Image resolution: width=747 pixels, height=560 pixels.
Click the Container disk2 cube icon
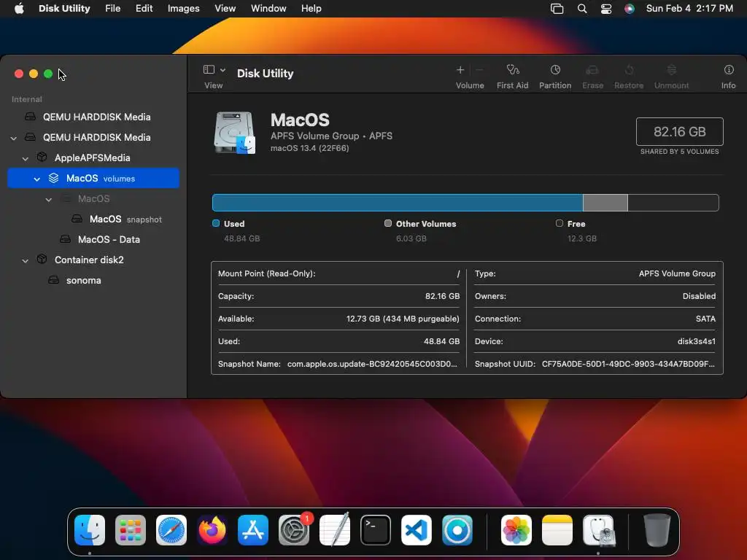tap(42, 259)
